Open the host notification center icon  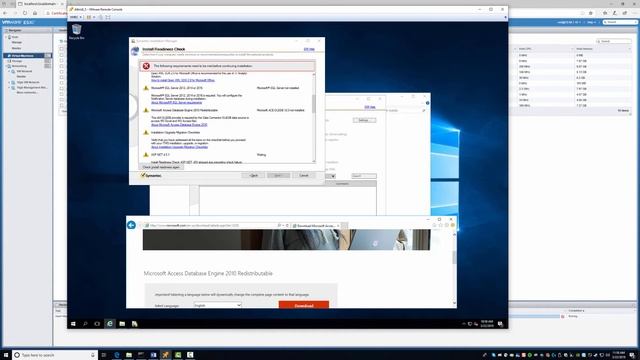632,355
